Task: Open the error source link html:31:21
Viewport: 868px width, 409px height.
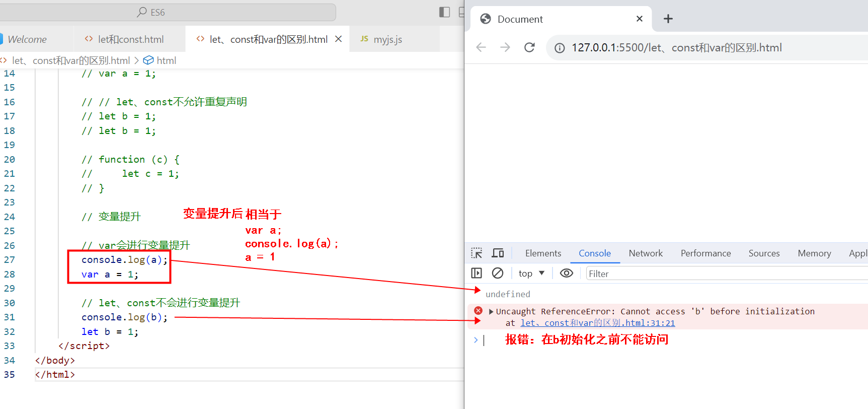Action: point(598,323)
